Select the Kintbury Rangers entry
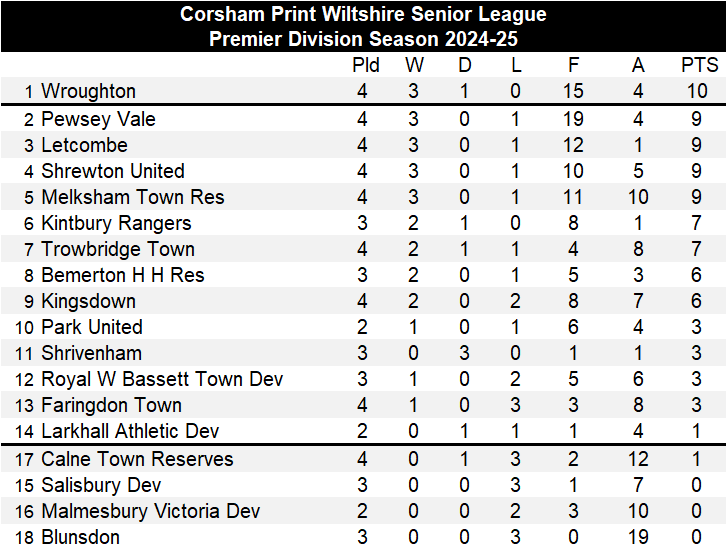Screen dimensions: 726x550 pos(116,223)
